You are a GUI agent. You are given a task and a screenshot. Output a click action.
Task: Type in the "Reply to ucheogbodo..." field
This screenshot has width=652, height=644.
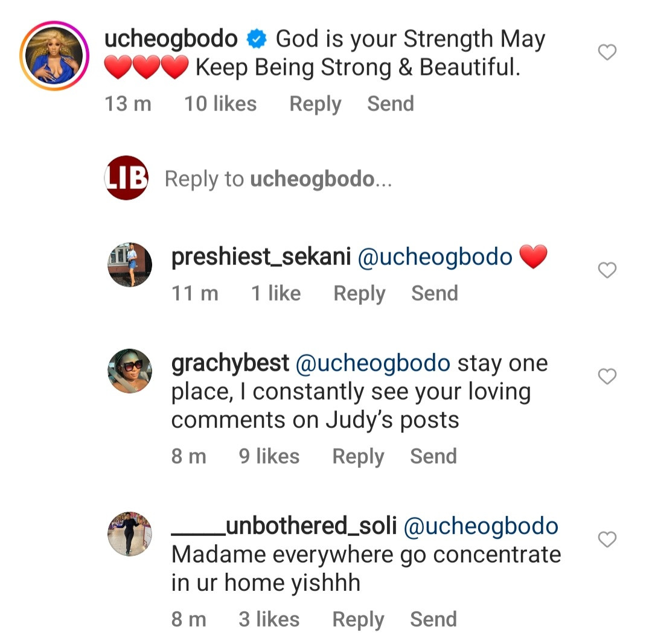click(x=278, y=179)
